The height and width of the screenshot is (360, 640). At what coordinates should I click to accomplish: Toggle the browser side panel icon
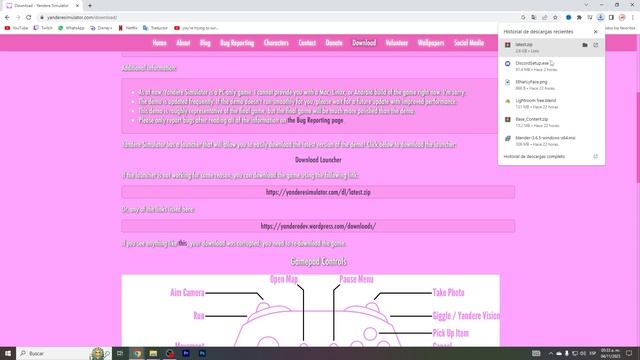[611, 18]
